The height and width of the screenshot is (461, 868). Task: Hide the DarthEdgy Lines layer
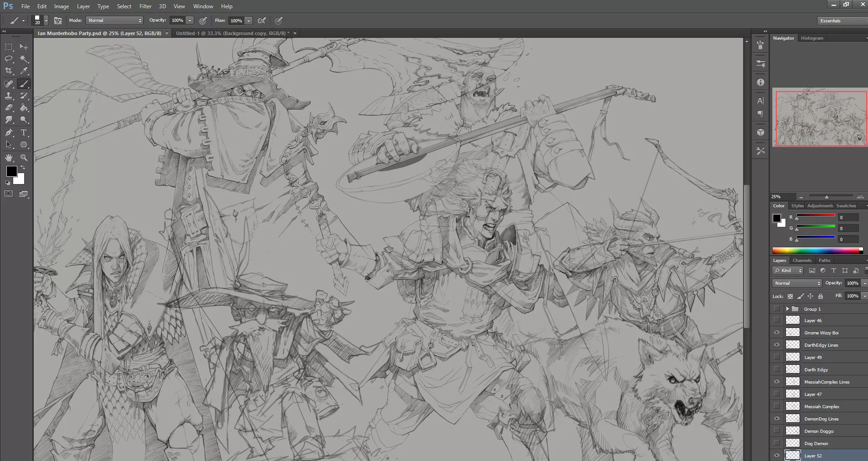[x=777, y=345]
